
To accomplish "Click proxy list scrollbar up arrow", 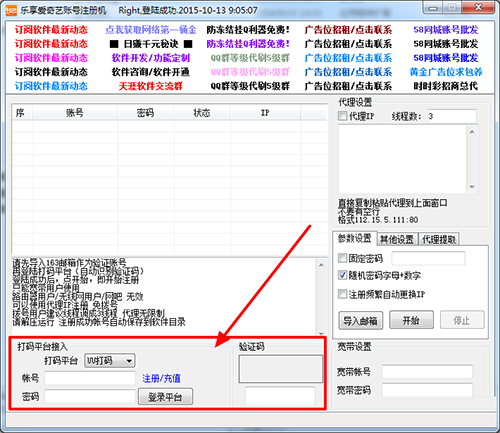I will (x=472, y=132).
